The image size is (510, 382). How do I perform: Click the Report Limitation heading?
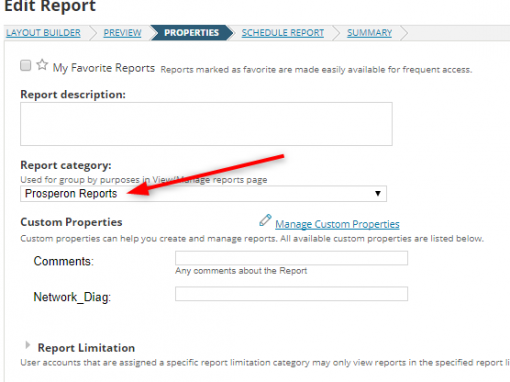point(86,348)
